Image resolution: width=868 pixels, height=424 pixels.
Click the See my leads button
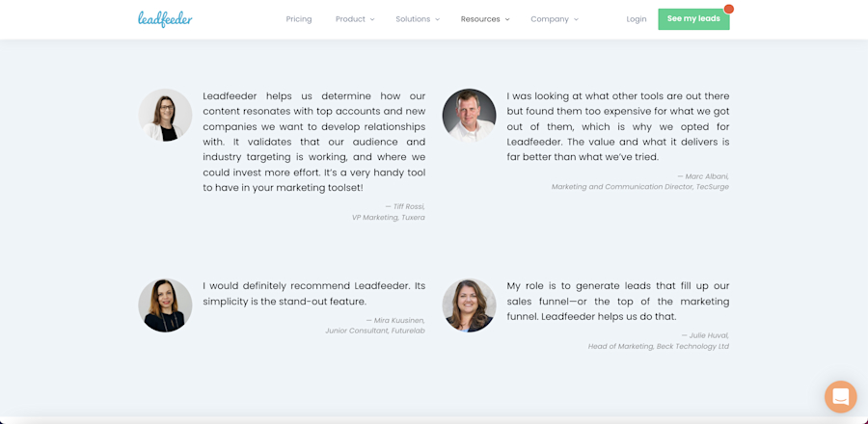pyautogui.click(x=693, y=19)
